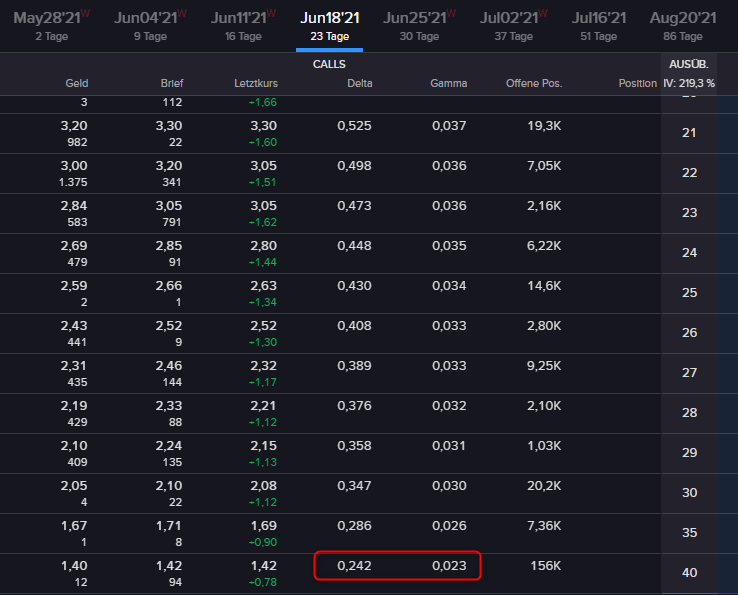Select strike price 27
The image size is (738, 595).
[689, 373]
